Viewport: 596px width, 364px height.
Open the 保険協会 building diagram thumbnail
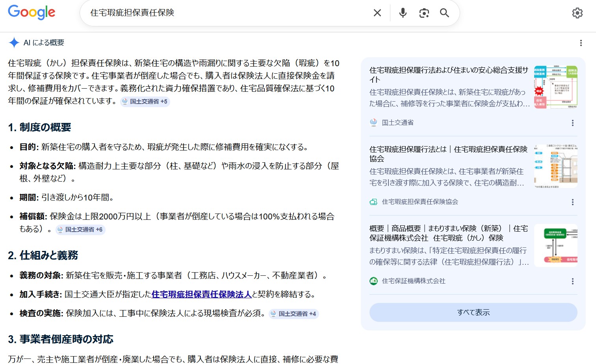[x=555, y=166]
